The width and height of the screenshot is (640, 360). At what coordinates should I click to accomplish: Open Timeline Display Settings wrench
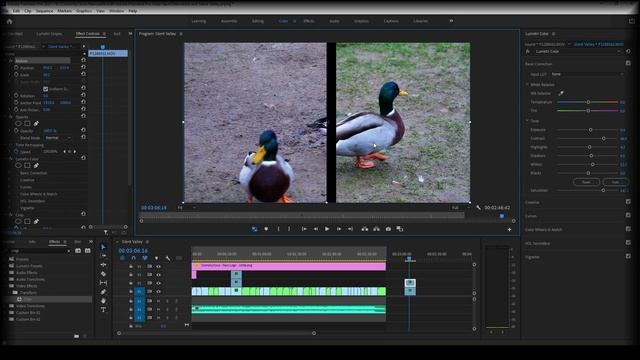tap(168, 258)
